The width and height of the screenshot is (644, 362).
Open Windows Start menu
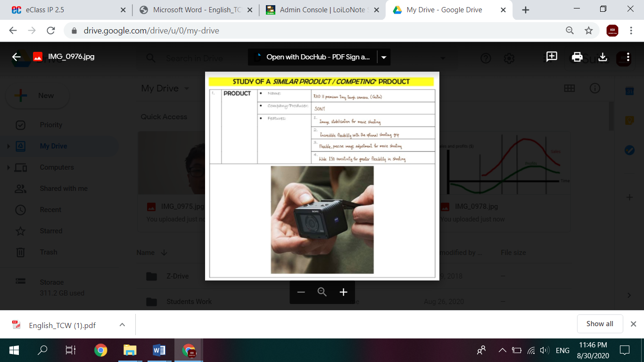(14, 350)
